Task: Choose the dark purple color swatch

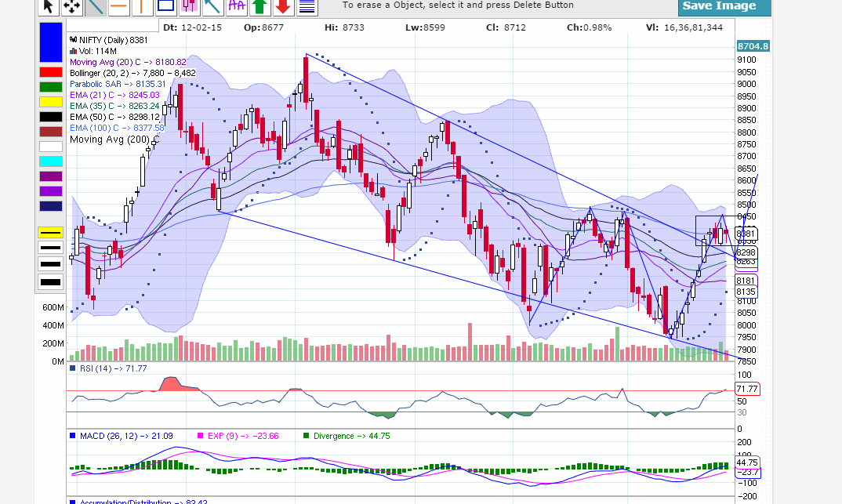Action: pyautogui.click(x=51, y=176)
